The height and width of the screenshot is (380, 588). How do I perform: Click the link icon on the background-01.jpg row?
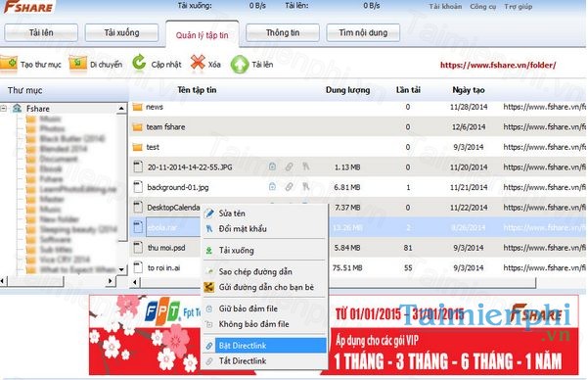point(289,186)
